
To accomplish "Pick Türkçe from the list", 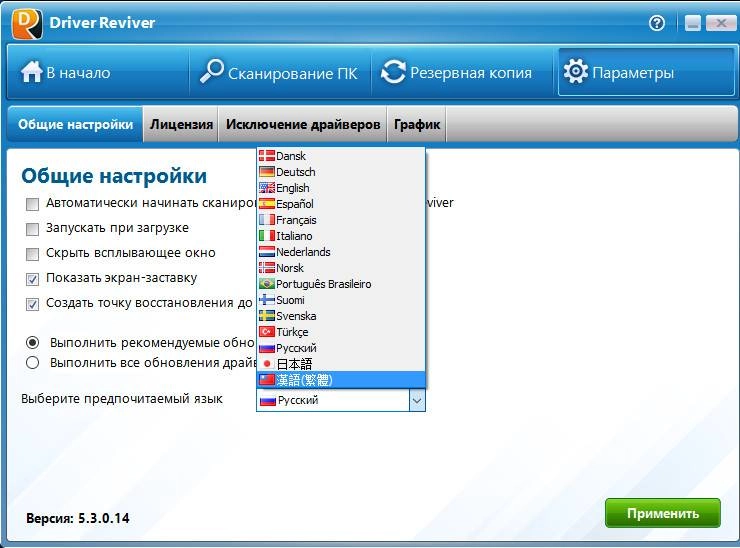I will pyautogui.click(x=341, y=332).
